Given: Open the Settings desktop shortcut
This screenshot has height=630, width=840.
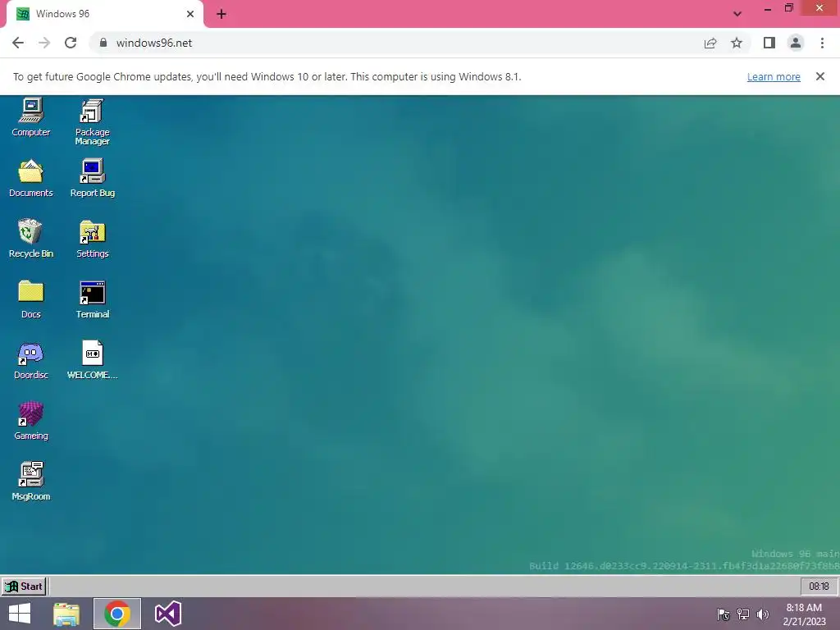Looking at the screenshot, I should pyautogui.click(x=92, y=239).
